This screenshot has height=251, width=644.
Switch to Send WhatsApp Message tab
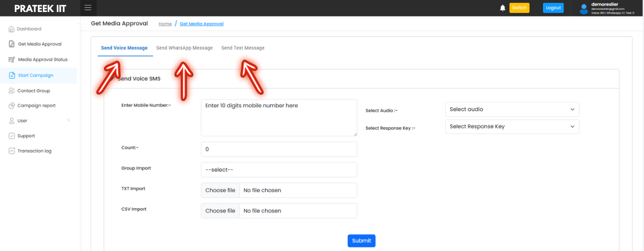point(184,48)
